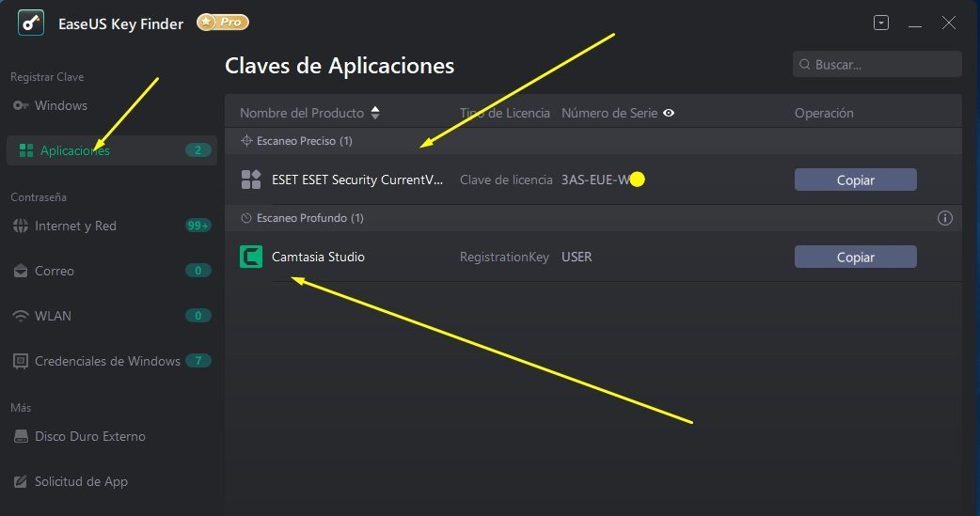Click the envelope icon beside Correo
Screen dimensions: 980x516
(21, 271)
